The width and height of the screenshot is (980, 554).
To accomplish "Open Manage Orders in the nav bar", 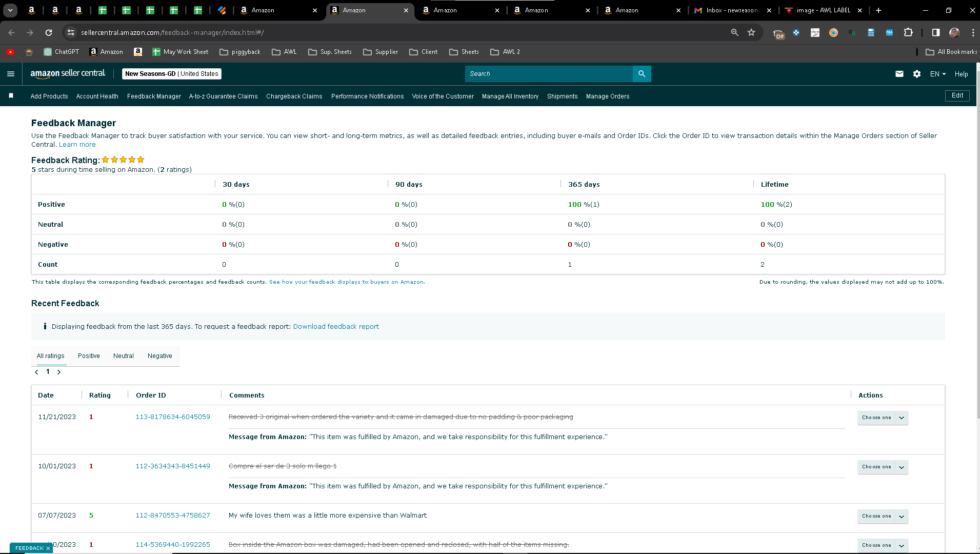I will pyautogui.click(x=608, y=96).
